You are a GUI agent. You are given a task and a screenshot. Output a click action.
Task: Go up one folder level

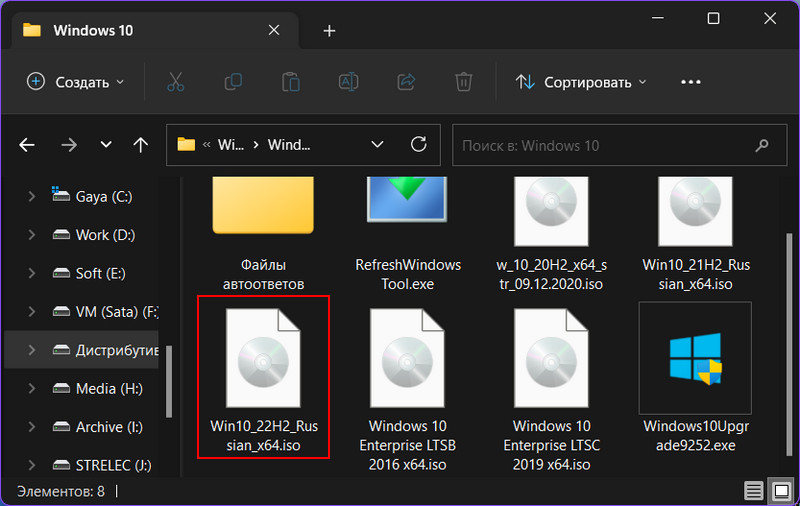click(x=140, y=145)
